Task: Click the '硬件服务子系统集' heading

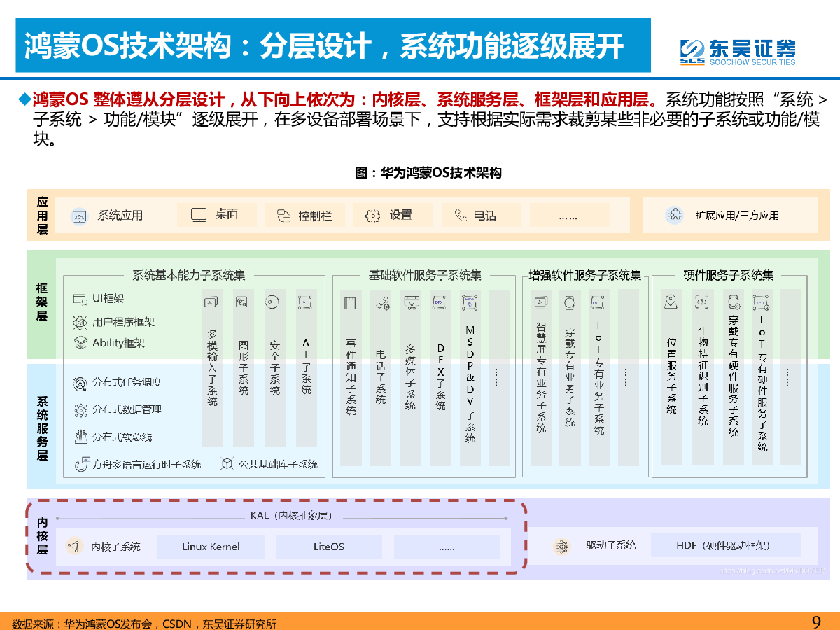Action: [x=729, y=276]
